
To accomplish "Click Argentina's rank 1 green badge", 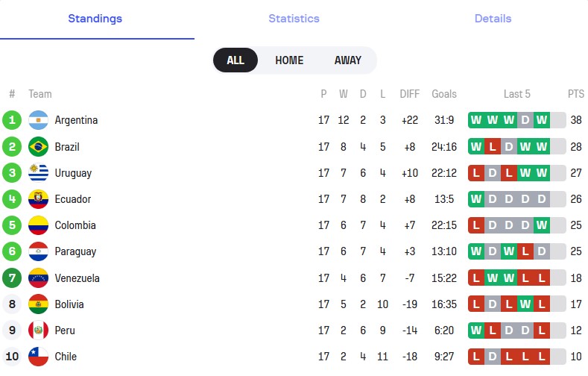I will [x=12, y=120].
